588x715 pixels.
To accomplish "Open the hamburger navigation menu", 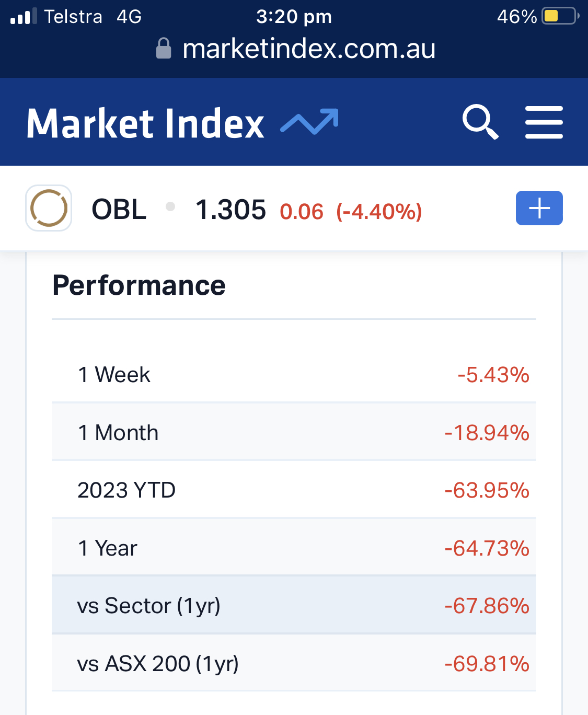I will 544,122.
